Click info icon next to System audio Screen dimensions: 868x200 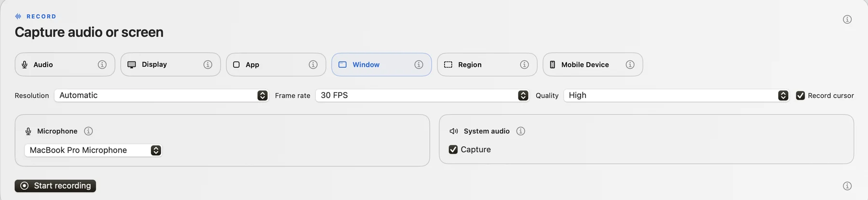(x=521, y=131)
